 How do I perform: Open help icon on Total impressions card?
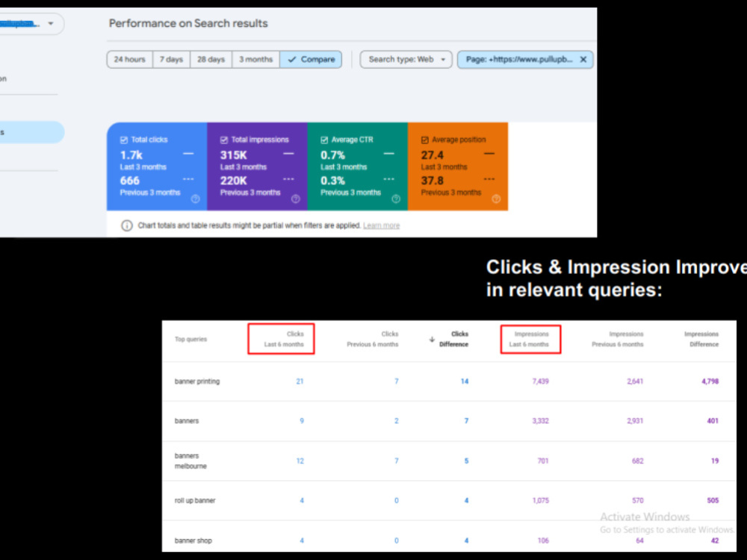pyautogui.click(x=295, y=199)
